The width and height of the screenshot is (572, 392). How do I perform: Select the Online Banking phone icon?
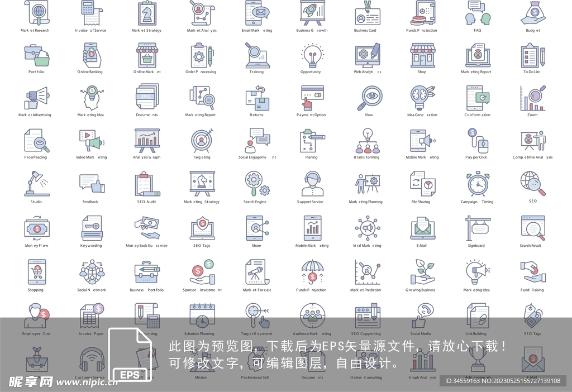coord(91,55)
